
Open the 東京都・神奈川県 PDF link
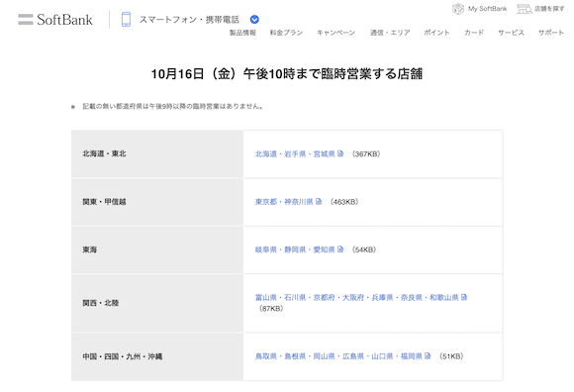[x=284, y=202]
